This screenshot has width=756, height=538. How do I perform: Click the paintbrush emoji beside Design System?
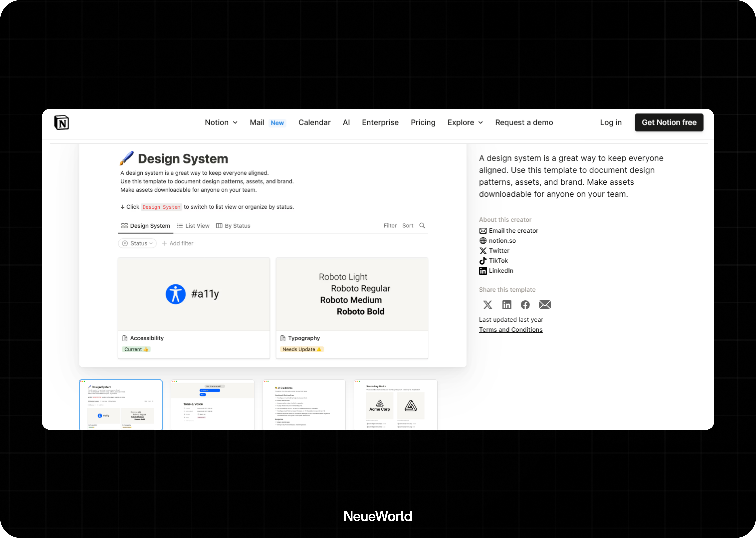coord(127,158)
